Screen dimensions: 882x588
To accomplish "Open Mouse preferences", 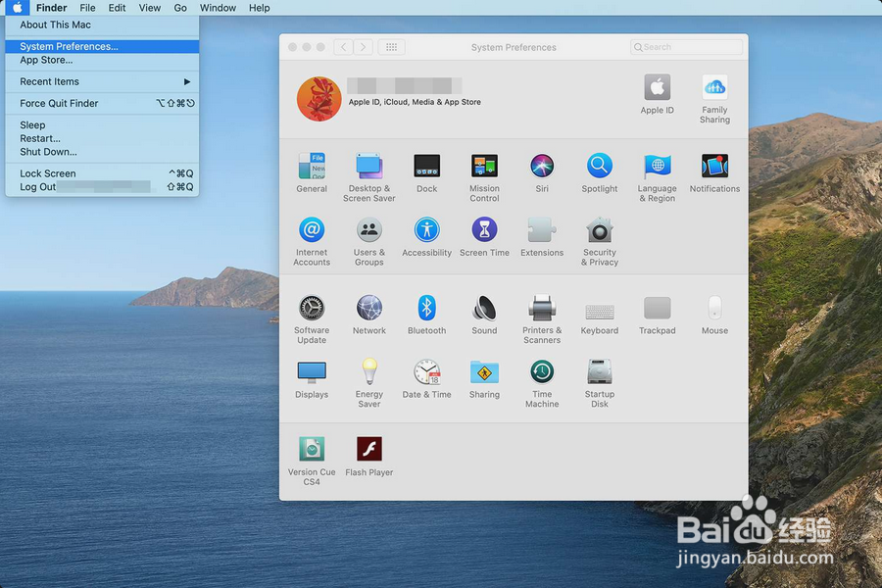I will 714,314.
